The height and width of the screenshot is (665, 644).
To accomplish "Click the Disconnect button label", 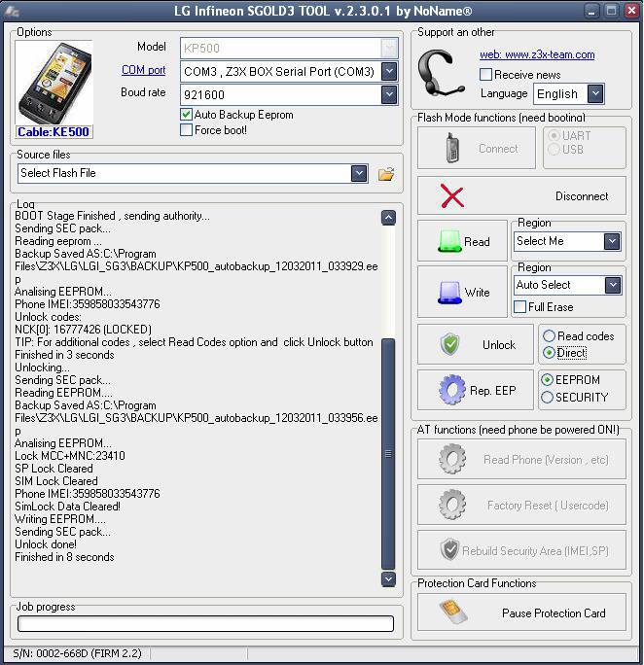I will (x=582, y=196).
